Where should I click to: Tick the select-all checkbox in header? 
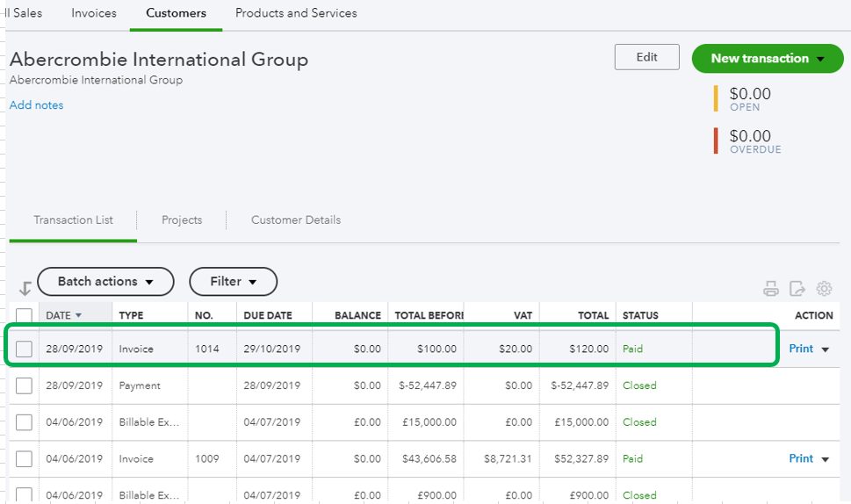pyautogui.click(x=25, y=316)
